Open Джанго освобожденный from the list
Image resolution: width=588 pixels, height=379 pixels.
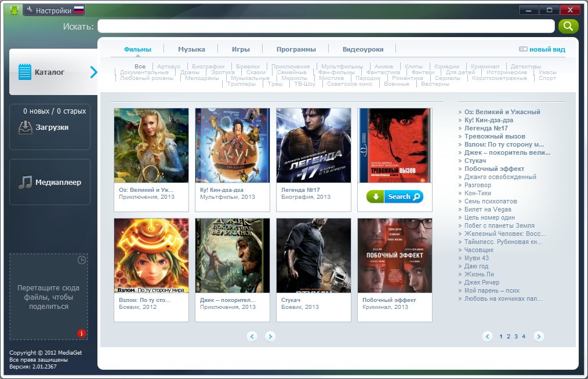point(500,177)
